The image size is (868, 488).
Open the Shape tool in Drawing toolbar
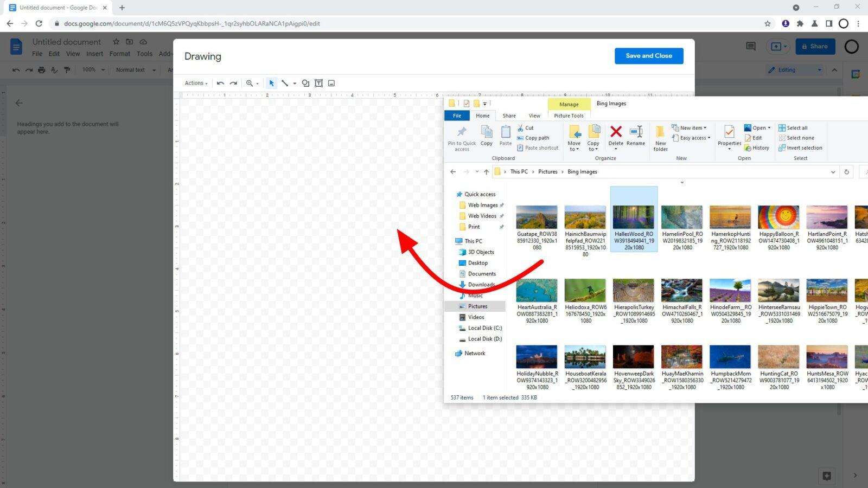coord(305,83)
